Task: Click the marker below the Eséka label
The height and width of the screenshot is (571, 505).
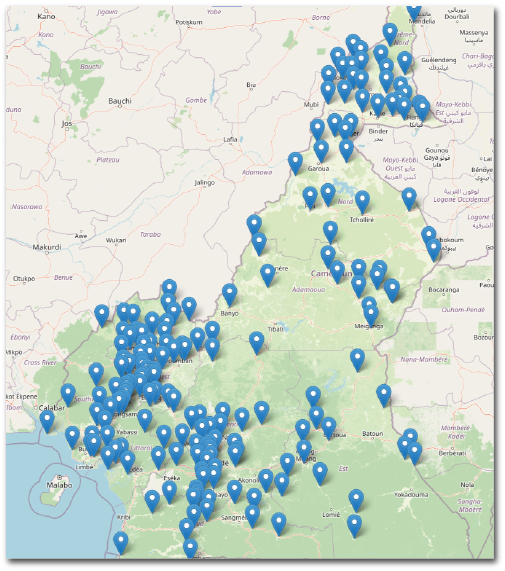Action: coord(170,492)
